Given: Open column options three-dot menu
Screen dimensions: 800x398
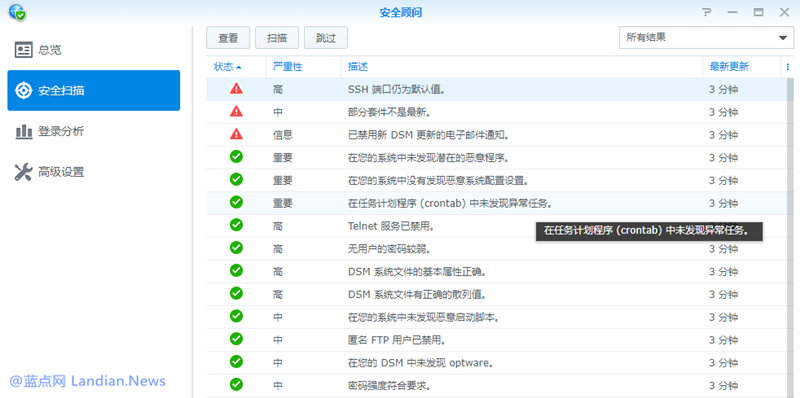Looking at the screenshot, I should point(788,67).
